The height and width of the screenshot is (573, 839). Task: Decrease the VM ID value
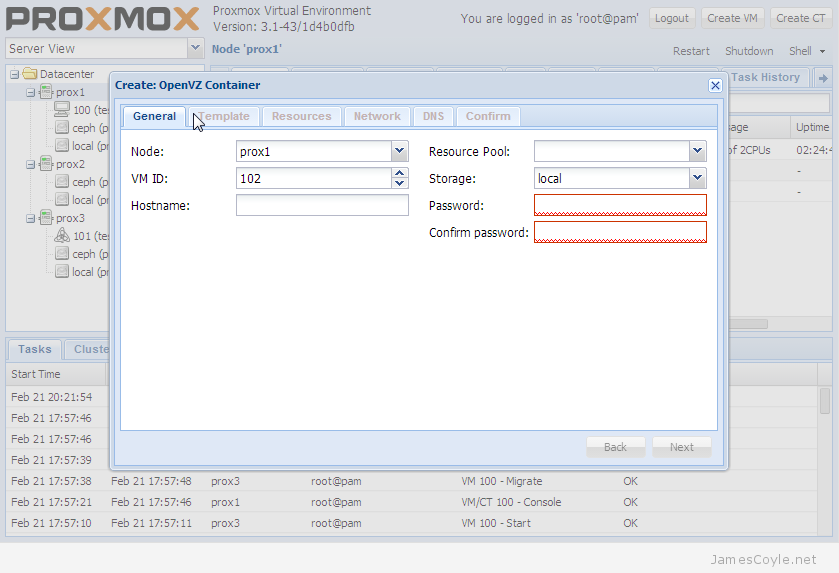coord(399,183)
